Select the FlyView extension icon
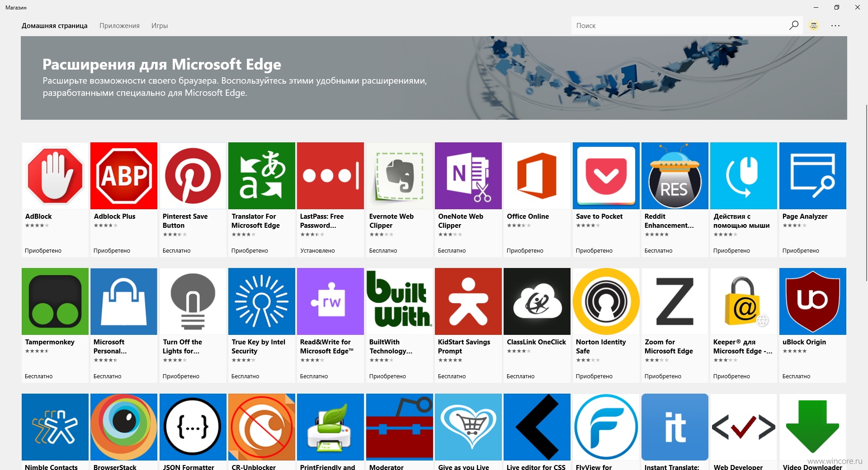 [x=606, y=427]
